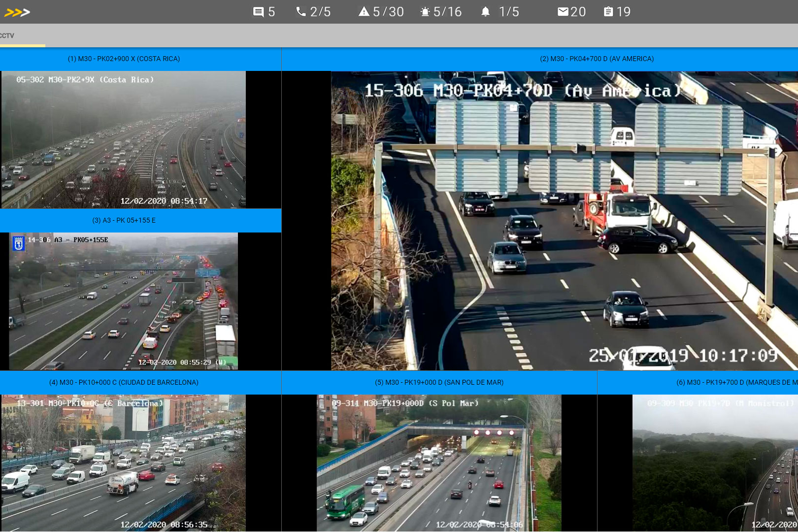
Task: Select the AV America camera header bar
Action: (597, 59)
